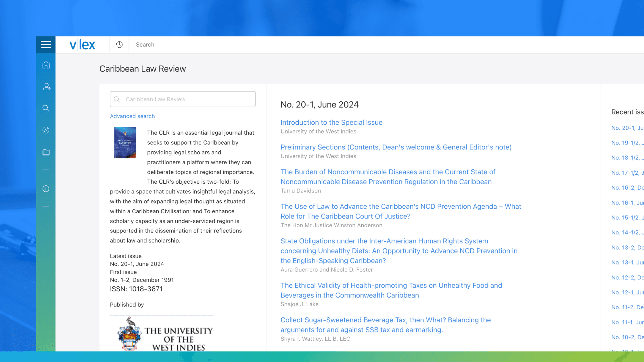Select recent issue No. 19-1/2

628,143
